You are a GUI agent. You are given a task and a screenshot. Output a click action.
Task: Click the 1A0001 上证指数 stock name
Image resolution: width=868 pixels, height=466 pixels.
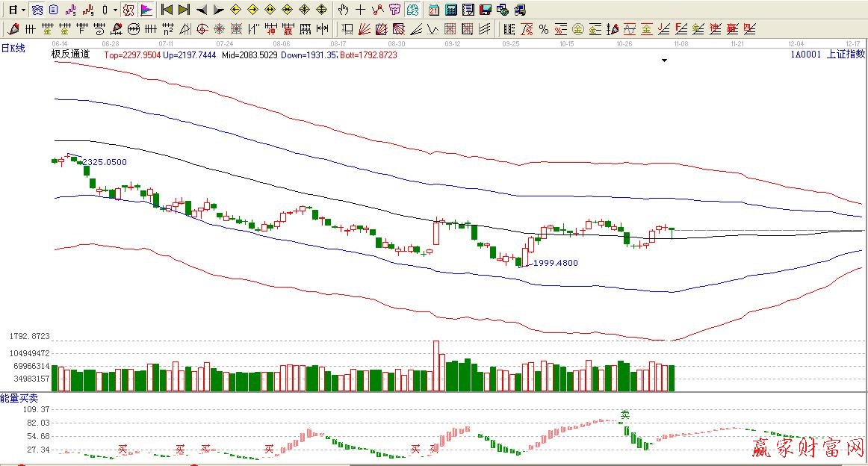click(x=827, y=54)
